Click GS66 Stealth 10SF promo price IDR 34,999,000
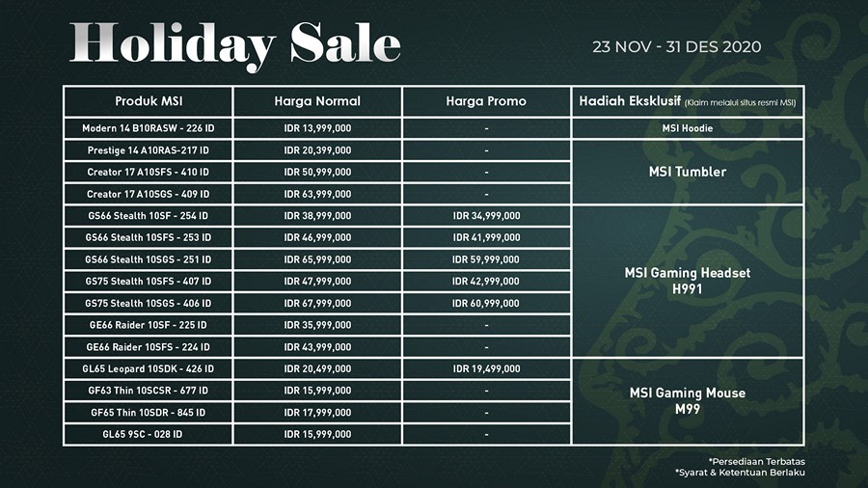868x488 pixels. (486, 216)
